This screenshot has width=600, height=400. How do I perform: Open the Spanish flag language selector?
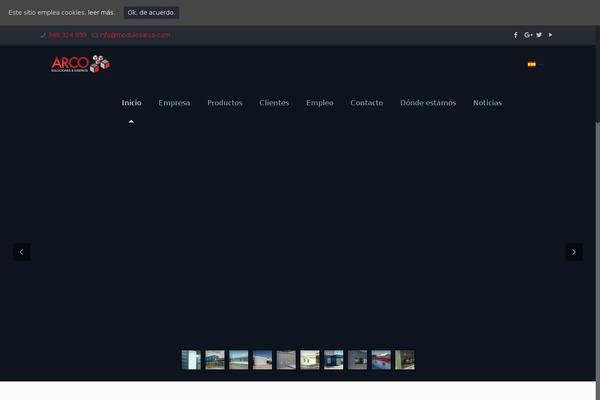[532, 64]
